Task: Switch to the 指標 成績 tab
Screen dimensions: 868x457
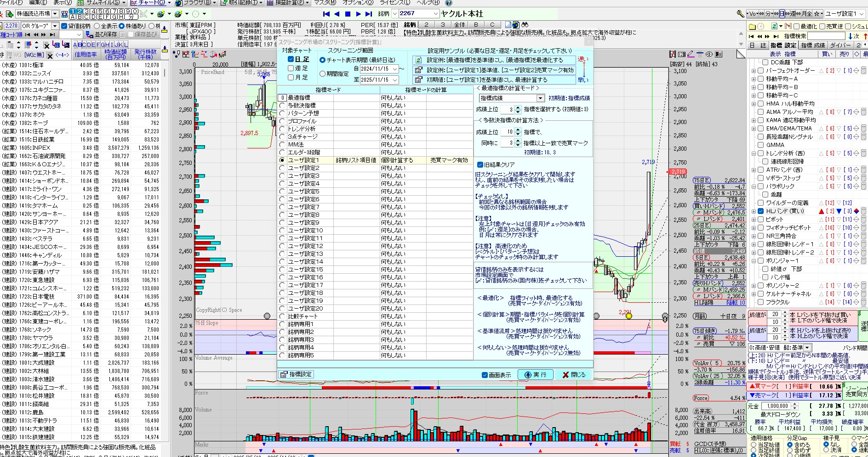Action: pos(813,45)
